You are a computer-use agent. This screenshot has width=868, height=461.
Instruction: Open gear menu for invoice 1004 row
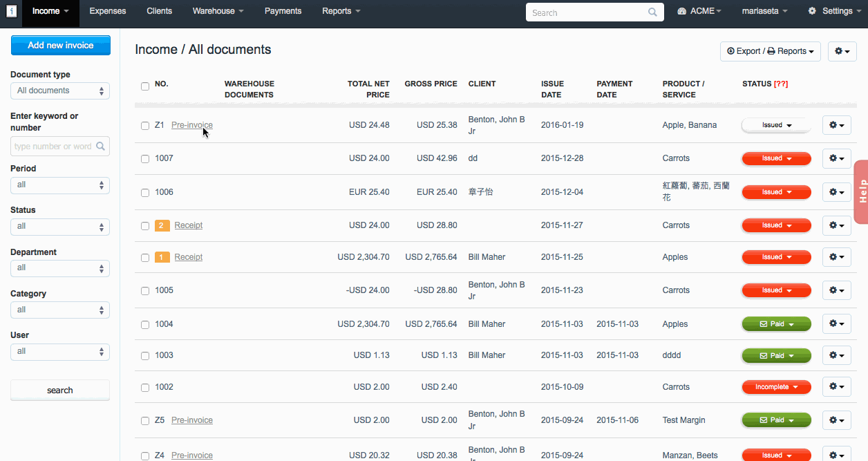pyautogui.click(x=836, y=324)
